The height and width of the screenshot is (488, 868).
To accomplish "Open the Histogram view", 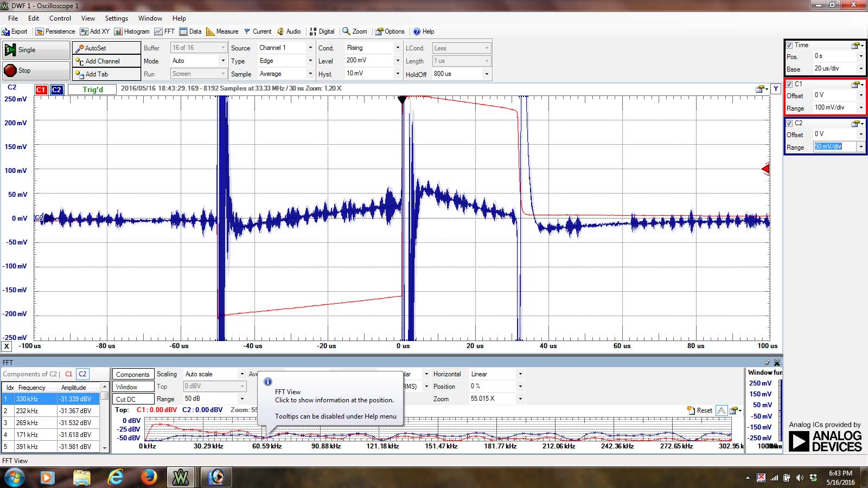I will click(132, 31).
